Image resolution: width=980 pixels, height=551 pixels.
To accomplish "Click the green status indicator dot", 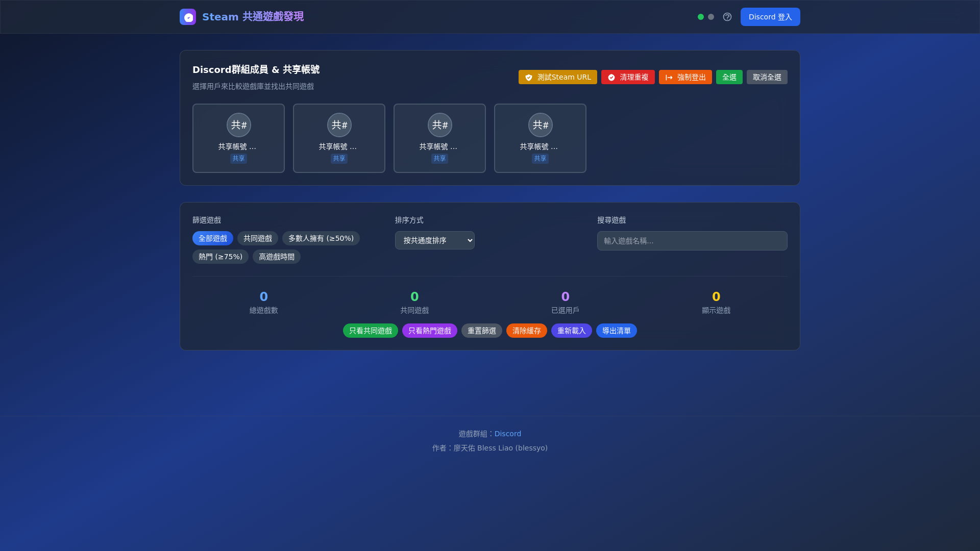I will (x=701, y=17).
